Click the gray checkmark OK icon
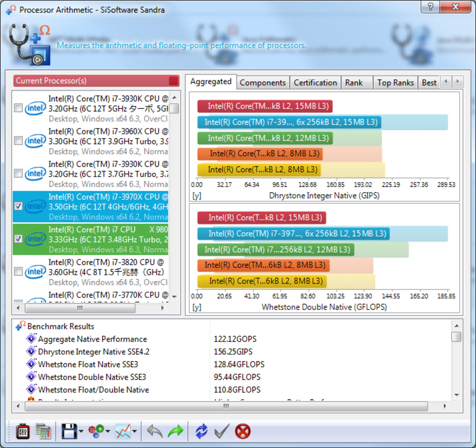 222,431
